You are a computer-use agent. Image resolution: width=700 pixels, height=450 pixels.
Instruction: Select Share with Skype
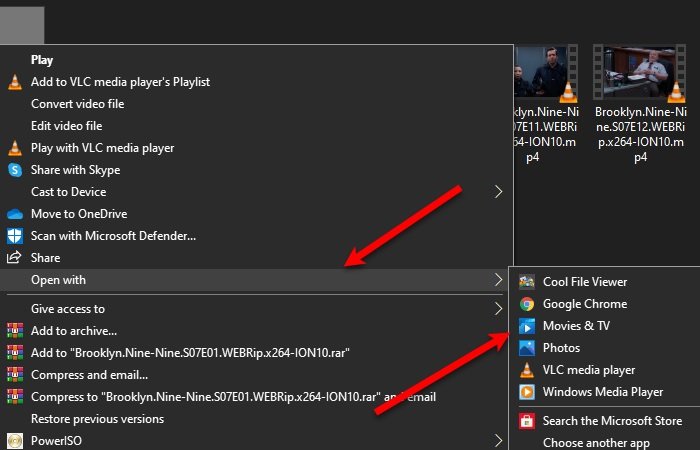[x=75, y=170]
